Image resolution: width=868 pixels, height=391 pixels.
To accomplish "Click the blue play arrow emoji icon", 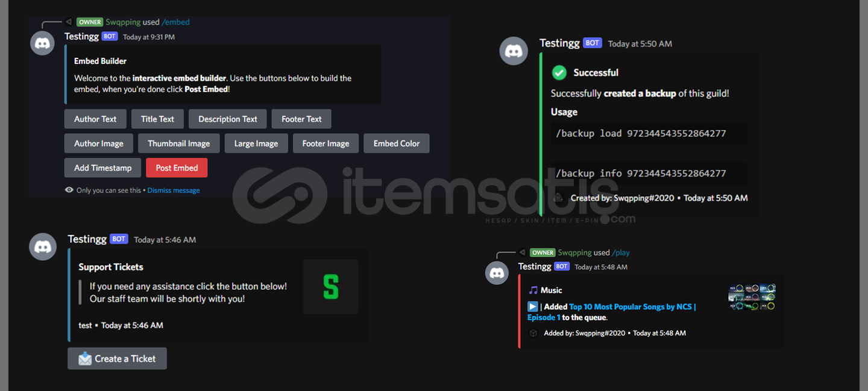I will click(x=533, y=307).
